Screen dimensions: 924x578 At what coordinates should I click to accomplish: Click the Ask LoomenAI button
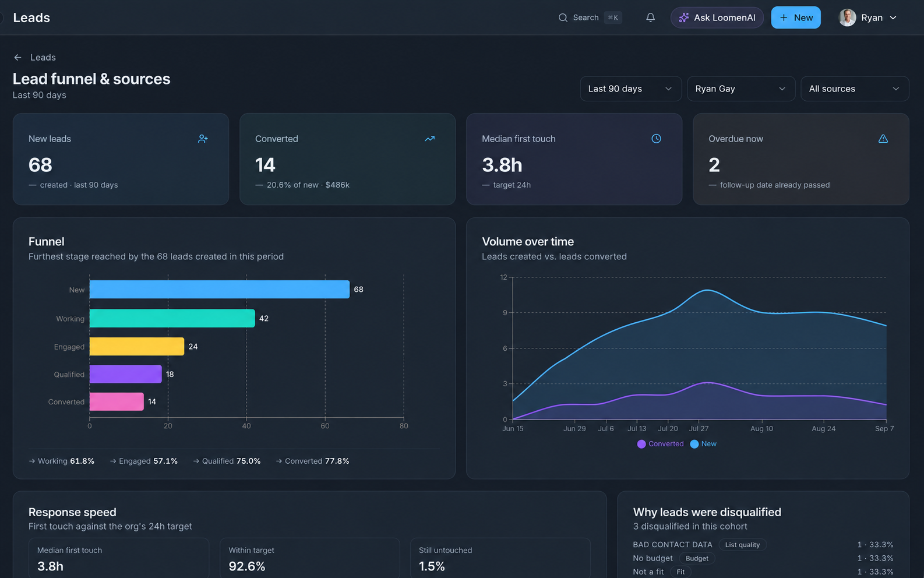pos(717,17)
